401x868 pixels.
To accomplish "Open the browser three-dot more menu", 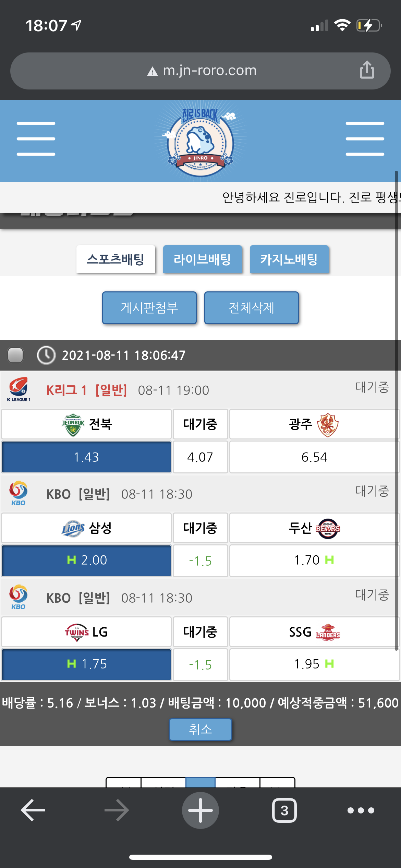I will pyautogui.click(x=361, y=810).
